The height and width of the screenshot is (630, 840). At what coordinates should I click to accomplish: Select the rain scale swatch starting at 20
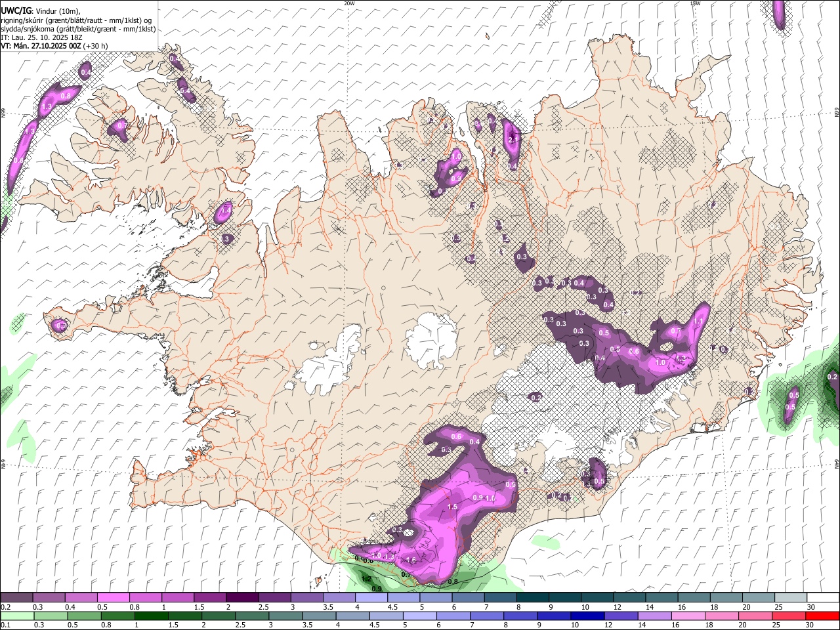coord(756,616)
